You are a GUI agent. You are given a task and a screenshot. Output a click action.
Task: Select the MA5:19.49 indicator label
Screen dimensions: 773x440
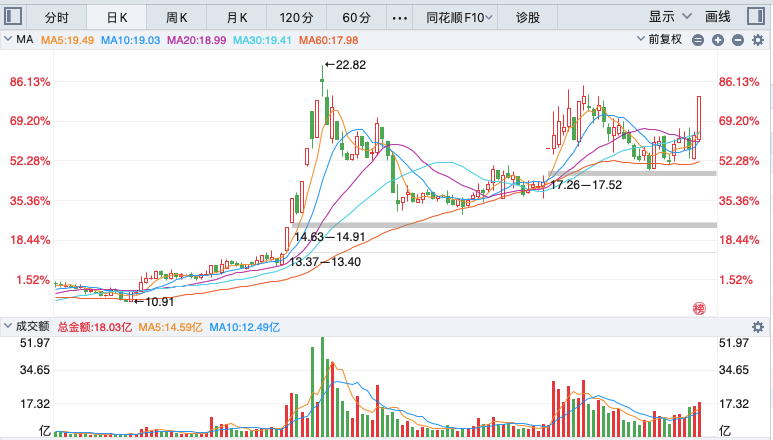tap(67, 40)
